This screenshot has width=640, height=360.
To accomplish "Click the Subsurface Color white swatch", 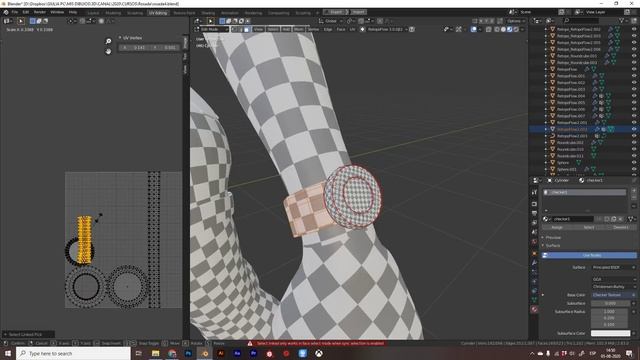I will pyautogui.click(x=611, y=333).
